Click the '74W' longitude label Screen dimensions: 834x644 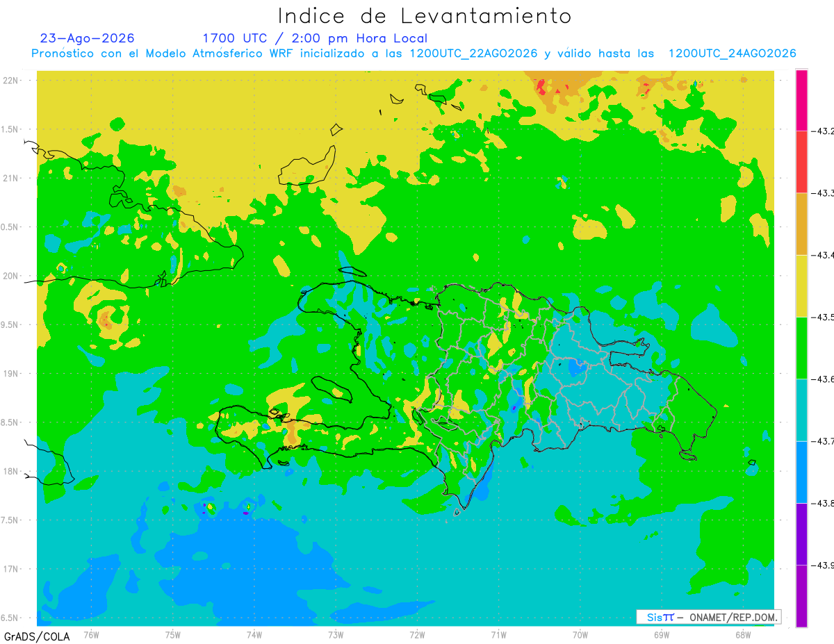(254, 634)
